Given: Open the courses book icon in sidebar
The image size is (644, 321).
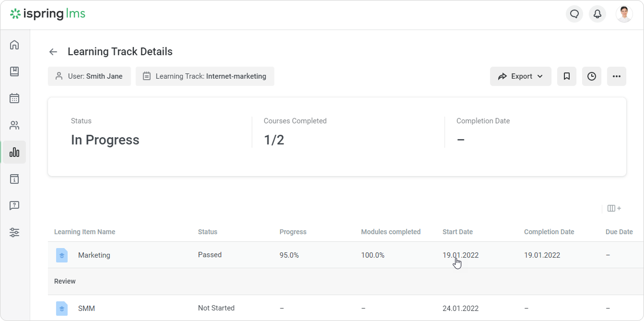Looking at the screenshot, I should tap(14, 72).
